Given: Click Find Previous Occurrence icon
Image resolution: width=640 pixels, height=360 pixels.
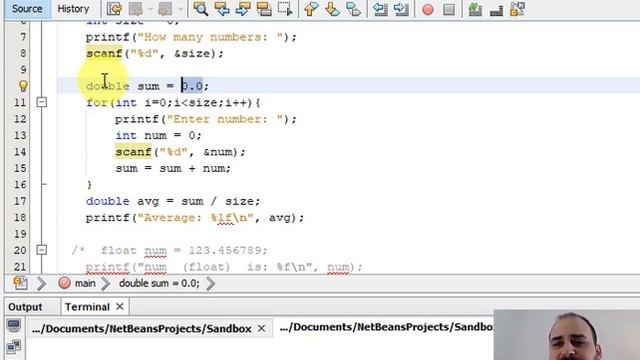Looking at the screenshot, I should coord(222,9).
